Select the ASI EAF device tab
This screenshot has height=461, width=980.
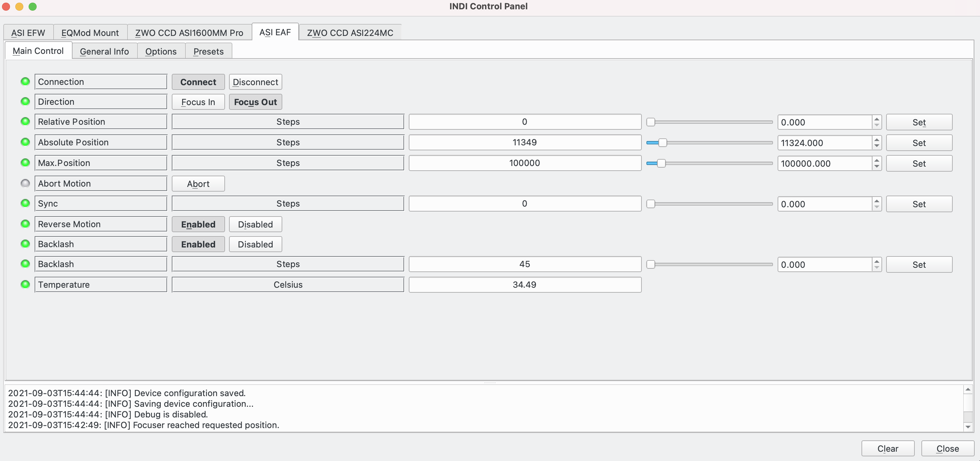click(275, 32)
